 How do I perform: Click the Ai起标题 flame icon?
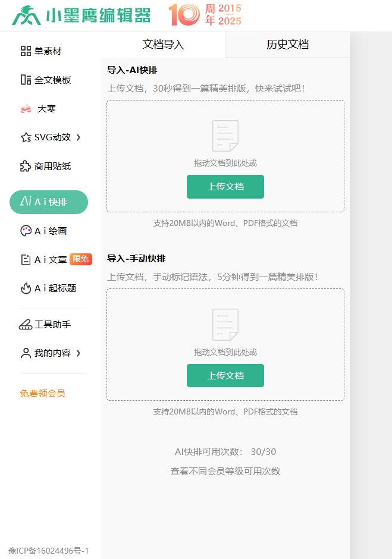coord(26,288)
